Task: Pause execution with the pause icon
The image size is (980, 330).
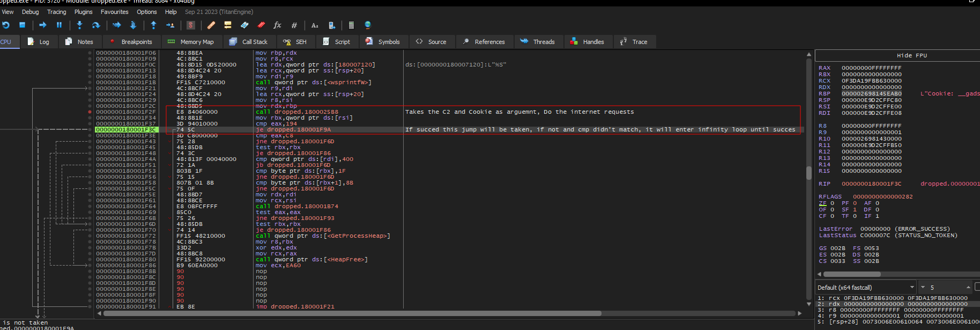Action: [x=59, y=25]
